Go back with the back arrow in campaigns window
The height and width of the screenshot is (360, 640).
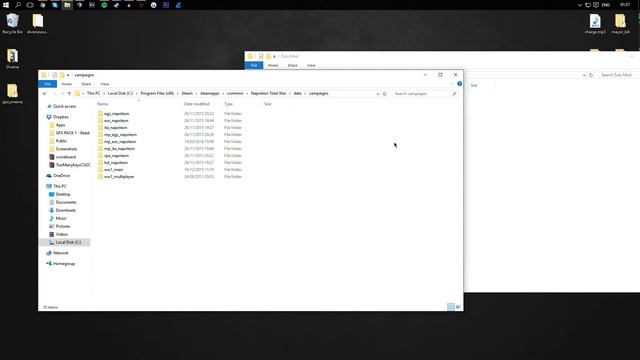[45, 93]
